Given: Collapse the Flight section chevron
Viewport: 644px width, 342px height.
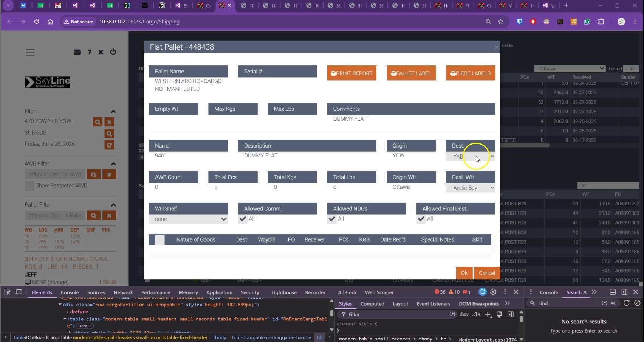Looking at the screenshot, I should point(113,112).
